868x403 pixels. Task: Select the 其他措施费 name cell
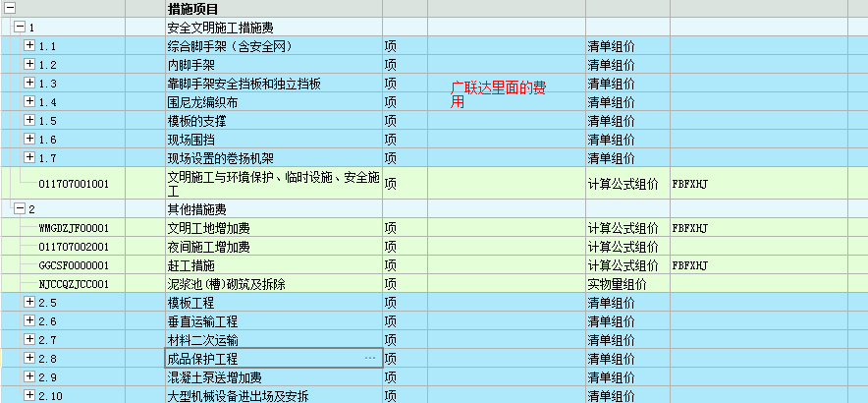pyautogui.click(x=274, y=209)
